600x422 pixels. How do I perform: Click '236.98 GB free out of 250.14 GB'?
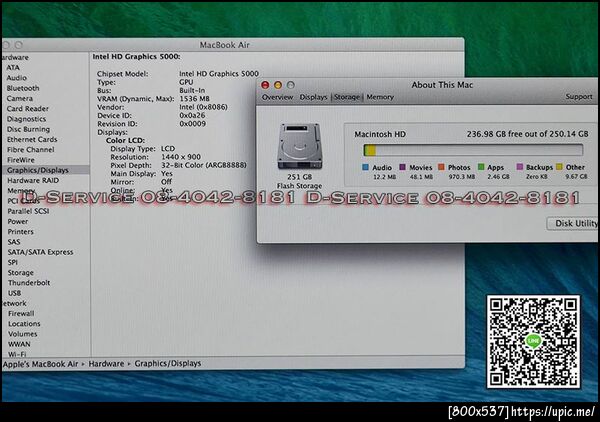pyautogui.click(x=527, y=134)
